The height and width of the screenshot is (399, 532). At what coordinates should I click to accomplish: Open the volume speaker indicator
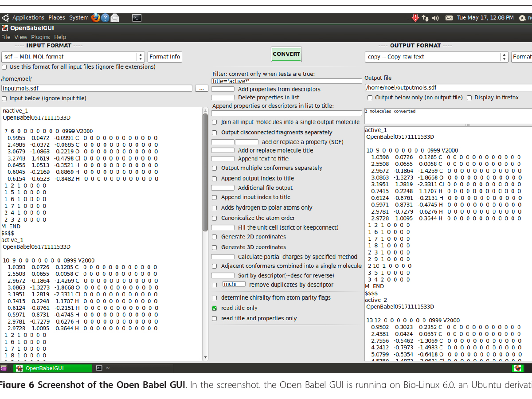[x=435, y=18]
